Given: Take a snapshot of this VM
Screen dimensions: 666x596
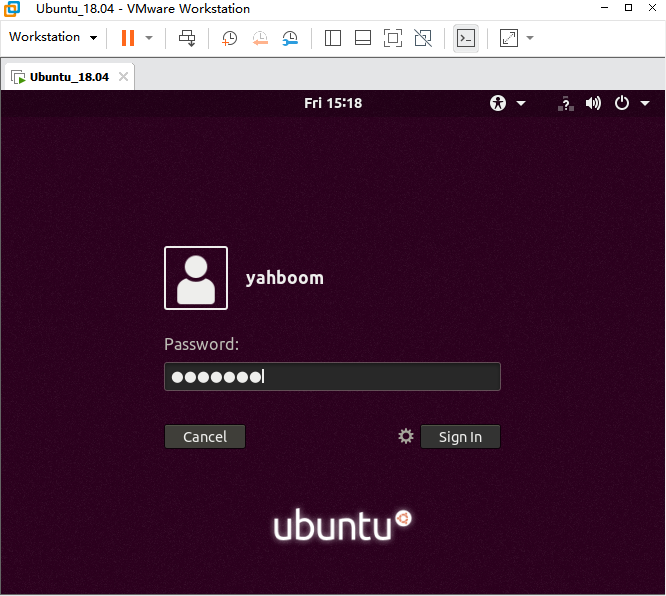Looking at the screenshot, I should 229,38.
